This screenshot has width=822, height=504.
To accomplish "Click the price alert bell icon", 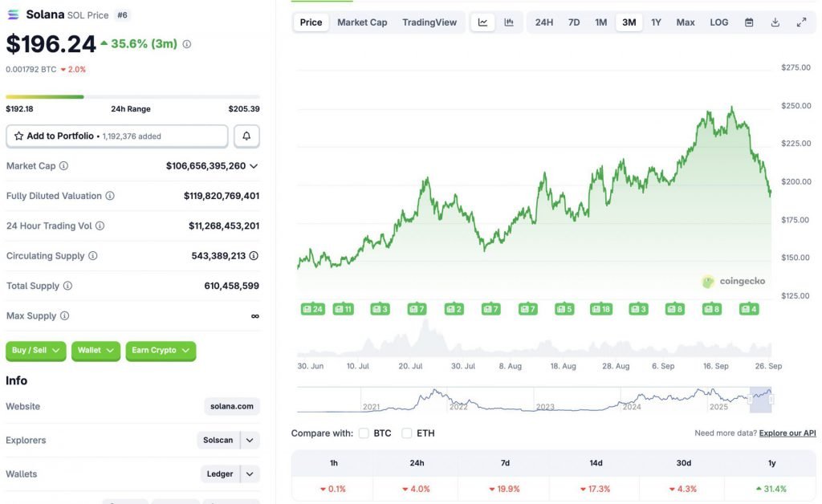I will coord(246,136).
